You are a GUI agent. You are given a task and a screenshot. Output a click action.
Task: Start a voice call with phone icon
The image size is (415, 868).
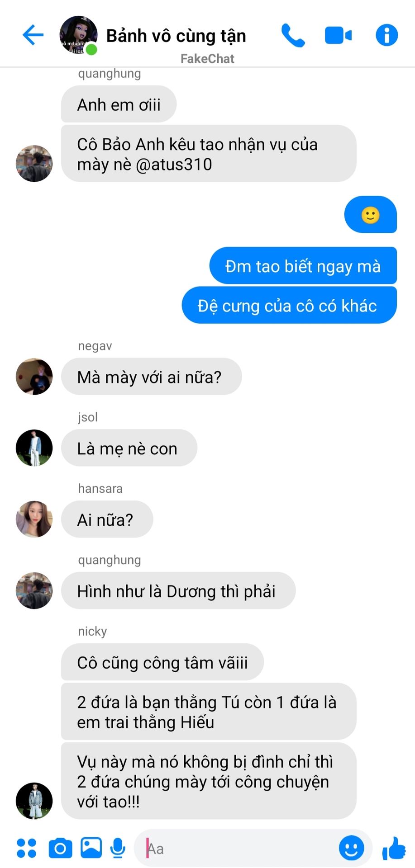pyautogui.click(x=293, y=35)
